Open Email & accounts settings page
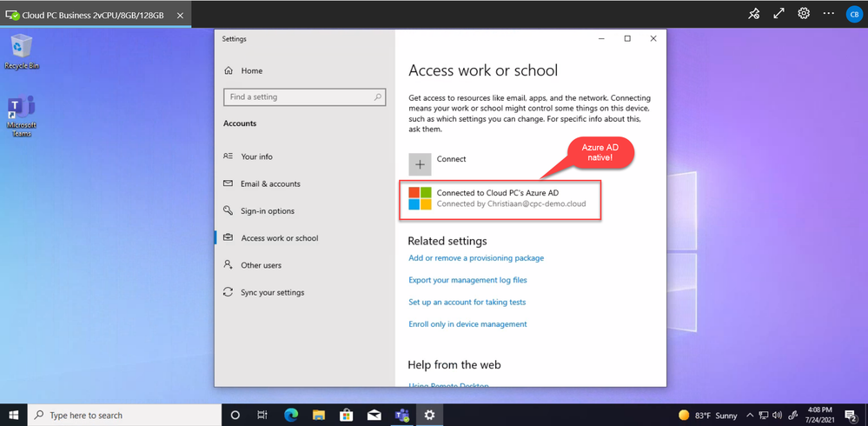 point(270,183)
